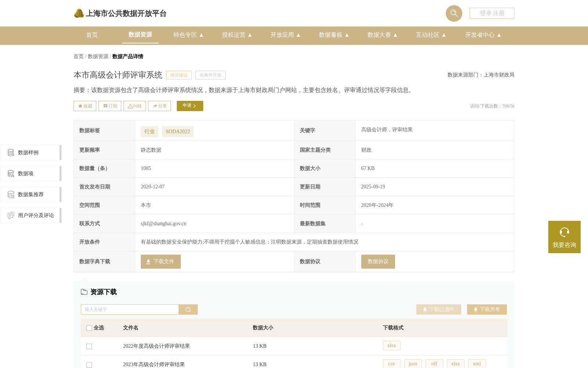Click the sjkf@shanghai.gov.cn contact email
This screenshot has height=368, width=588.
pos(164,224)
